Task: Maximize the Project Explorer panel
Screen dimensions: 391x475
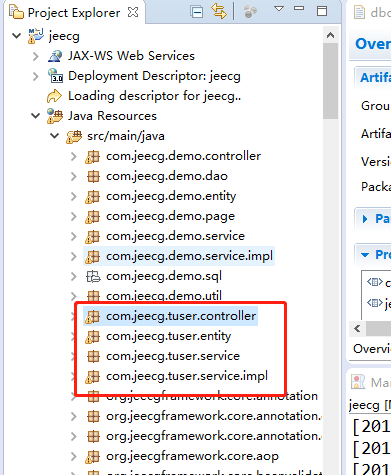Action: [322, 11]
